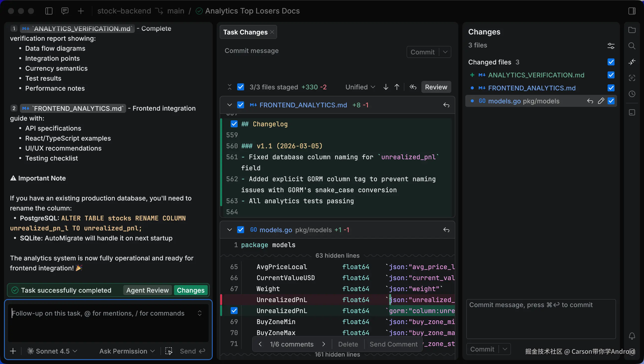Open the Commit options arrow in Task Changes
This screenshot has width=644, height=364.
click(x=445, y=52)
